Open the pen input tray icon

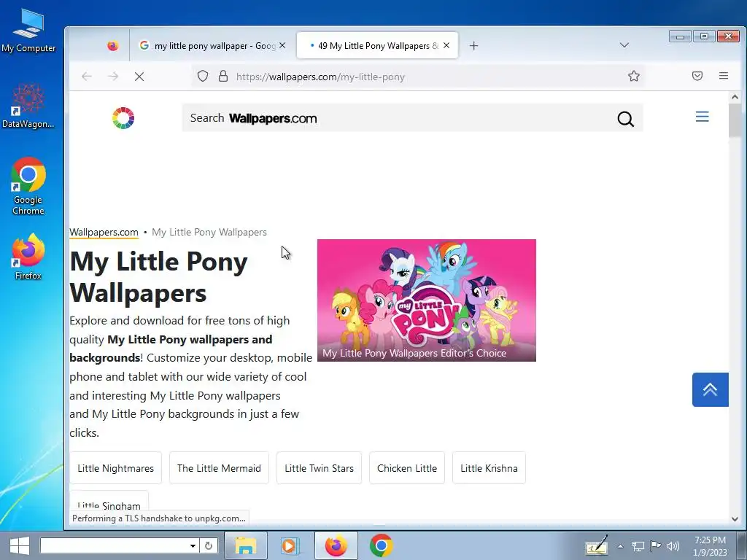pos(597,545)
